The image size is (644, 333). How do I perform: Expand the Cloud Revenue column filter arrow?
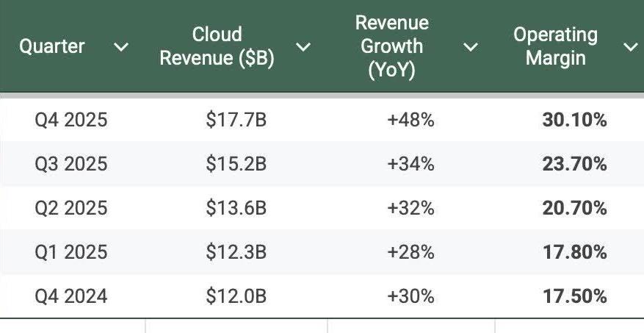point(303,47)
